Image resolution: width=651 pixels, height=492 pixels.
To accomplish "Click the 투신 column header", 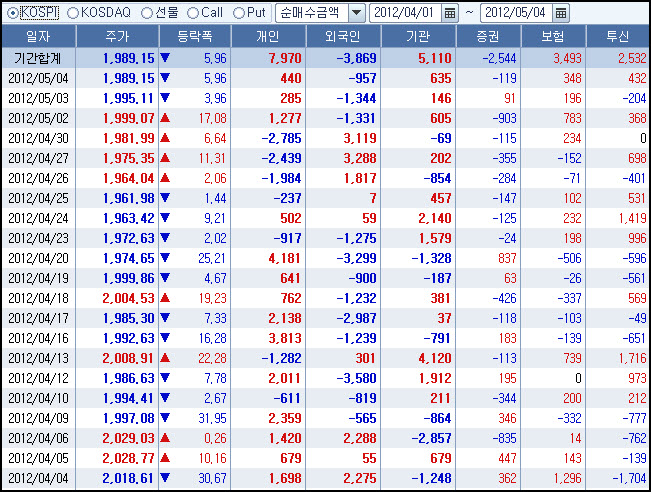I will click(618, 37).
